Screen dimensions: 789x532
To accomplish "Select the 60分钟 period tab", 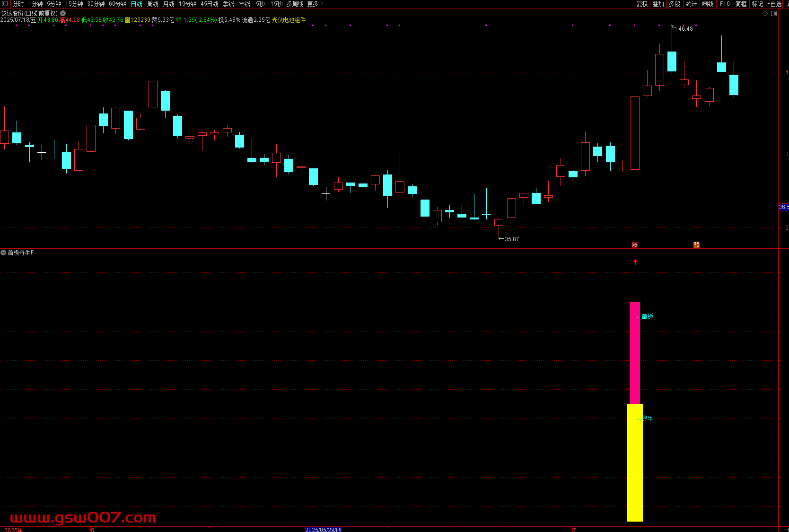I will pos(118,4).
